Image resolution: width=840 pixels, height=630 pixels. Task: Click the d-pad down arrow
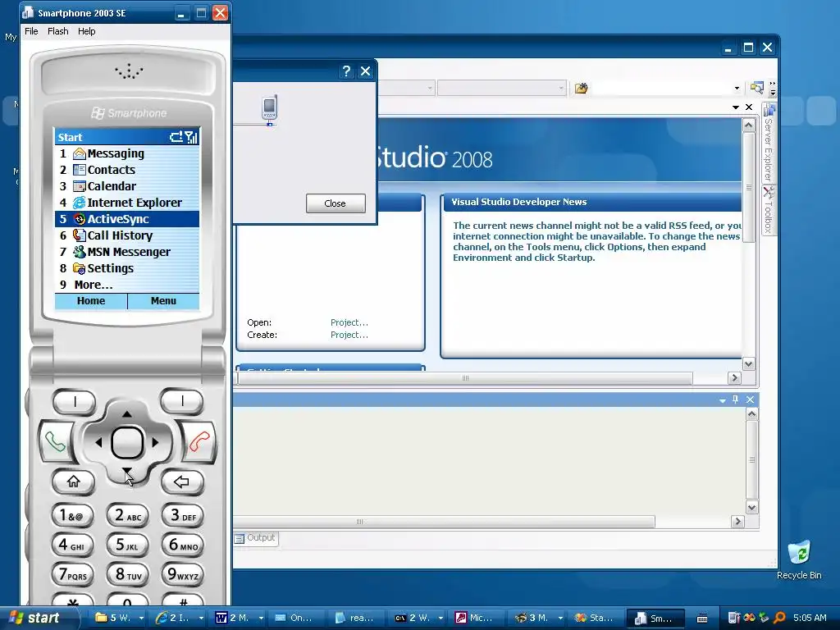coord(127,472)
